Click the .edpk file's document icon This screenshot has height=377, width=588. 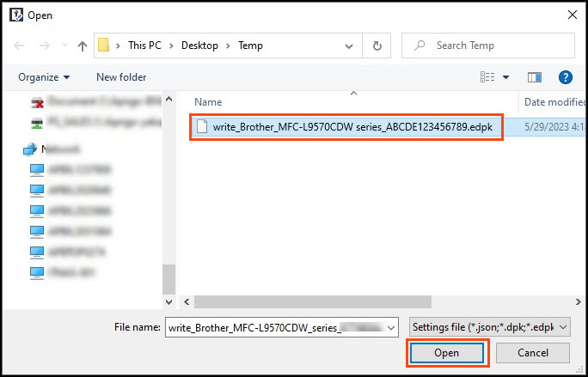[202, 126]
